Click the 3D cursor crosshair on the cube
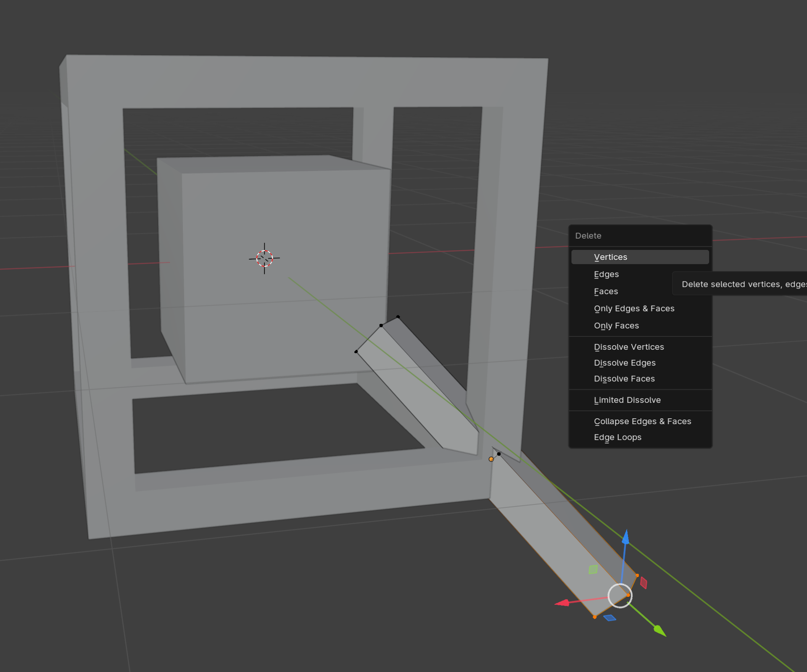Screen dimensions: 807x672 coord(264,258)
